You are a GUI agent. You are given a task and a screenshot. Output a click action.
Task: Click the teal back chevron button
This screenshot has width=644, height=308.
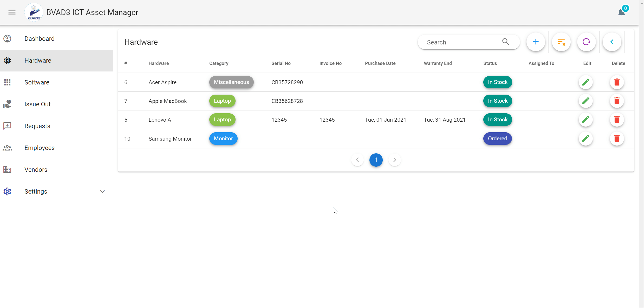[x=612, y=42]
